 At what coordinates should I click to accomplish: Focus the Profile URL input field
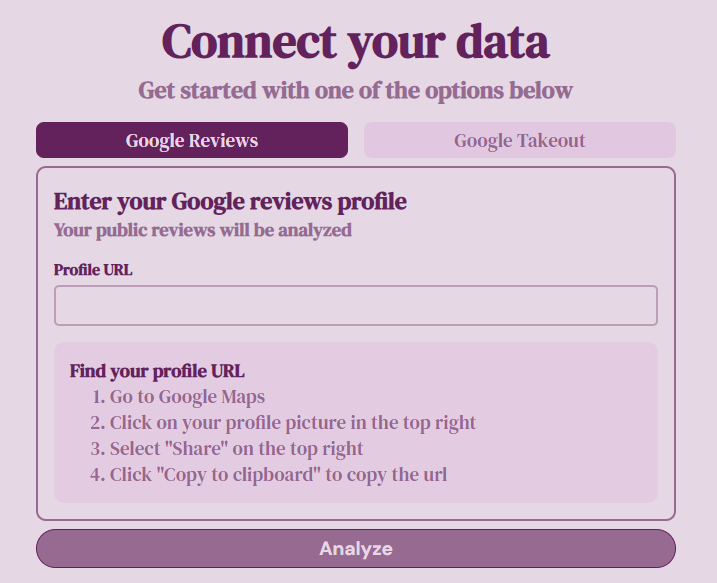(356, 305)
